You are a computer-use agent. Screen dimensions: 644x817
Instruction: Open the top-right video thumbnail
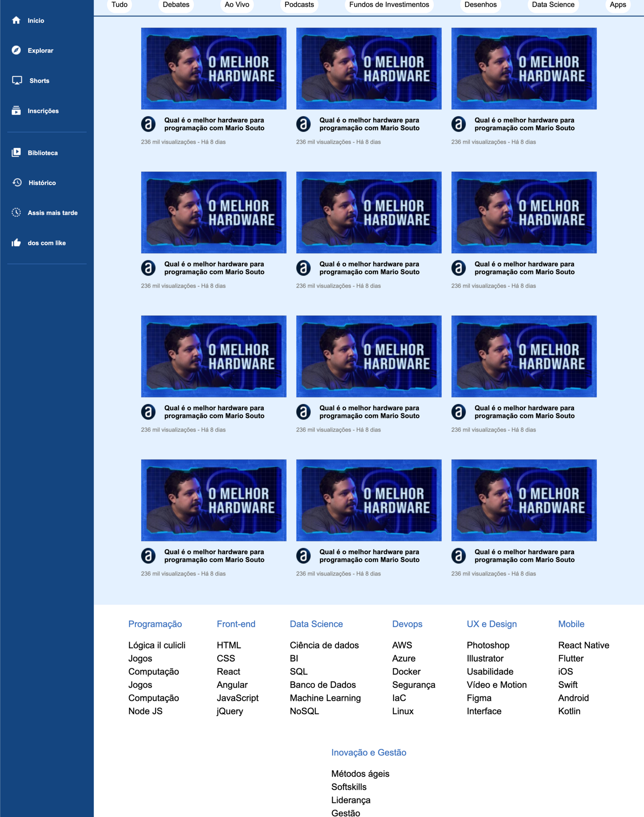524,69
